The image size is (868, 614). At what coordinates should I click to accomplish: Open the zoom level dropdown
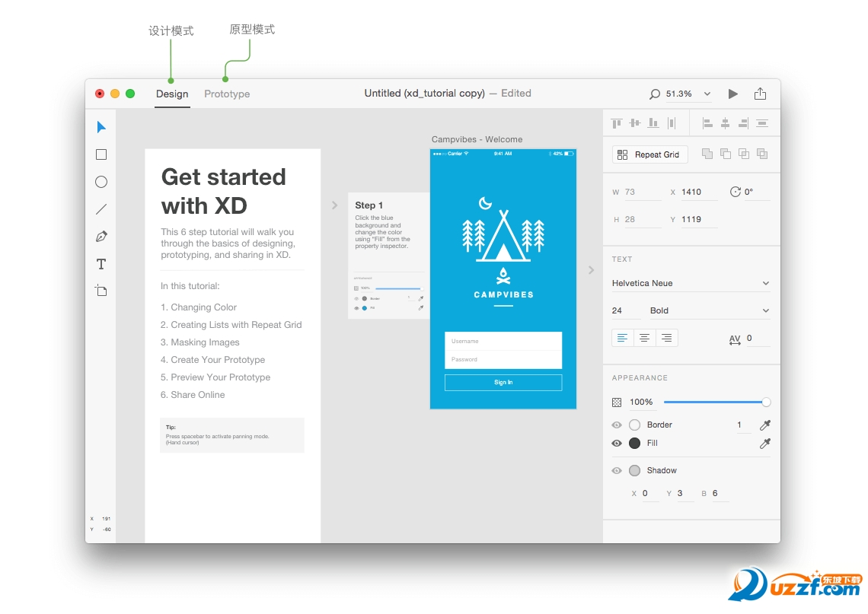coord(707,94)
